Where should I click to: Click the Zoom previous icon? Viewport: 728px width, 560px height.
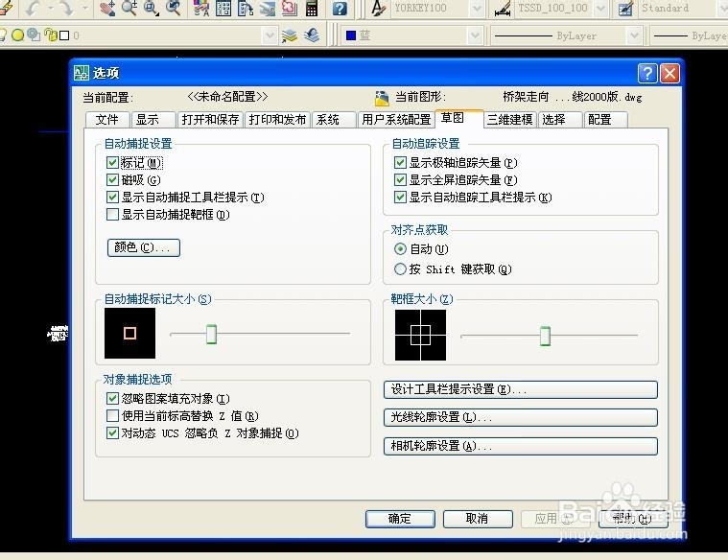coord(174,8)
